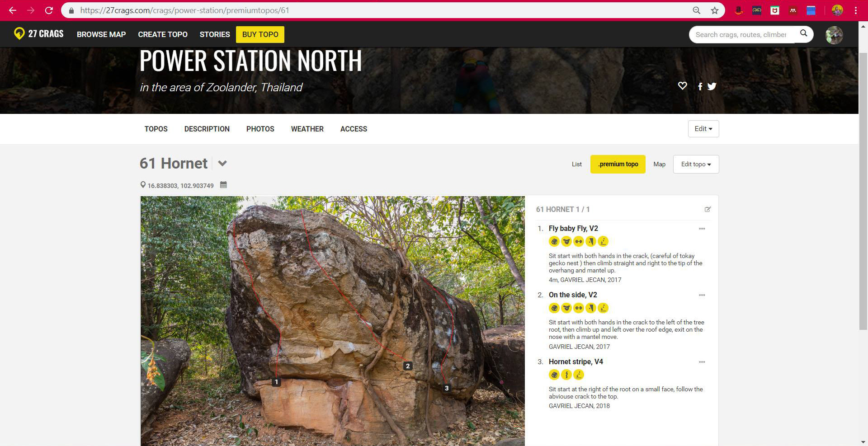Share crag on Facebook icon
Screen dimensions: 868x446
[700, 86]
